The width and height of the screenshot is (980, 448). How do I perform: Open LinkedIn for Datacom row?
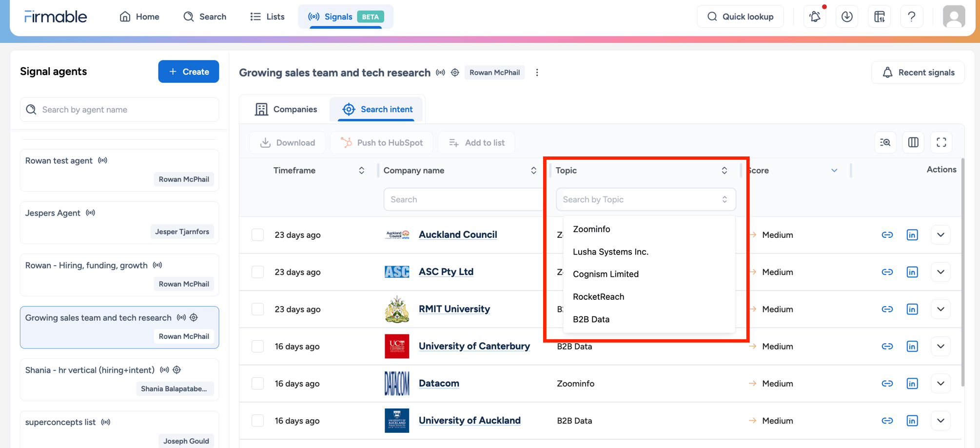912,384
